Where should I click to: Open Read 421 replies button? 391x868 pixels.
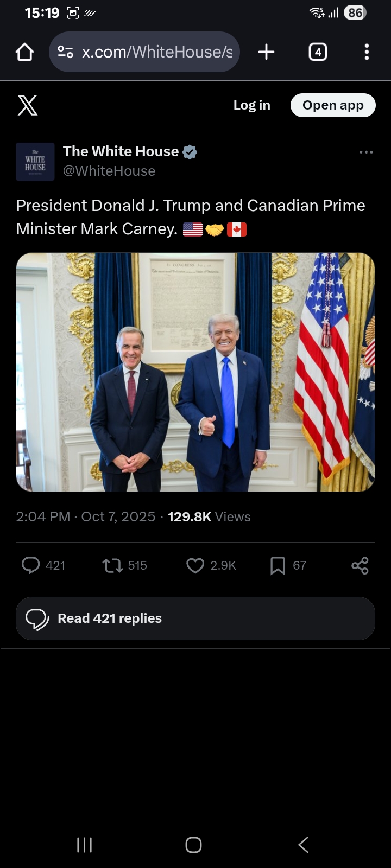click(195, 618)
